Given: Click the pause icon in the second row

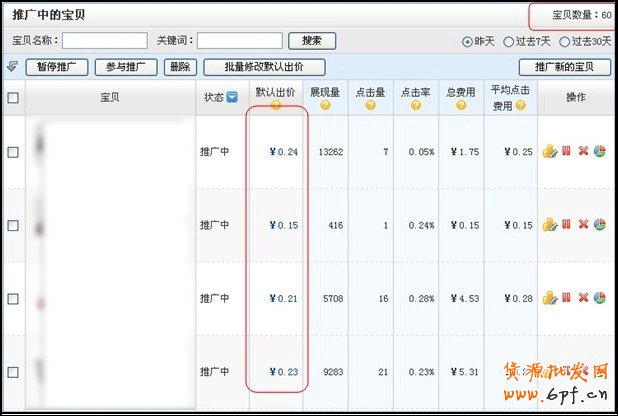Looking at the screenshot, I should 566,225.
